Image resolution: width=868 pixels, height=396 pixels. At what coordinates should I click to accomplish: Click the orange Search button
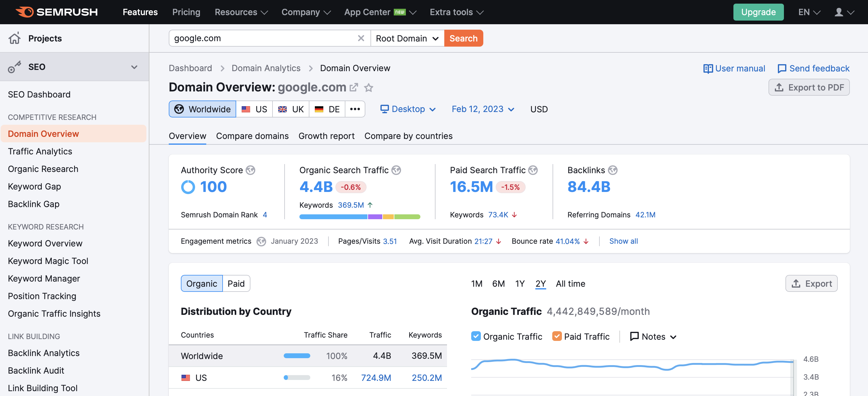tap(463, 38)
